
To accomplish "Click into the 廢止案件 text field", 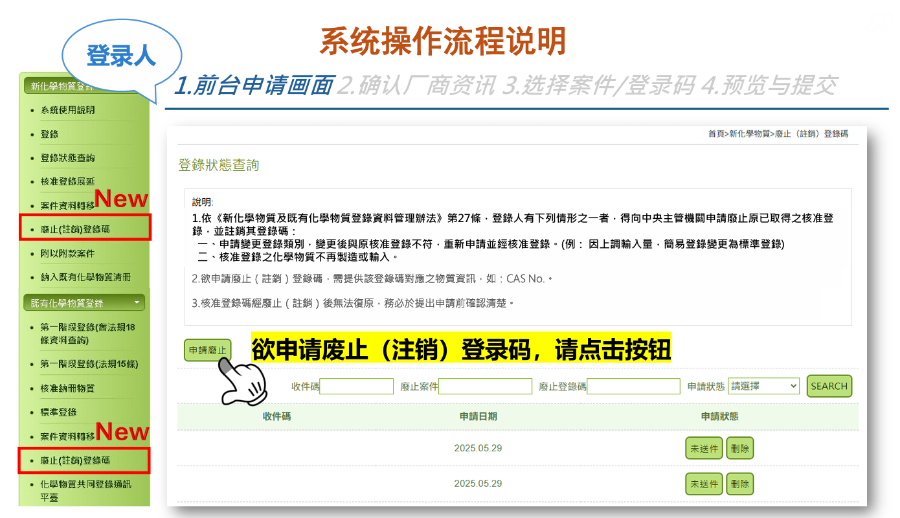I will click(484, 386).
